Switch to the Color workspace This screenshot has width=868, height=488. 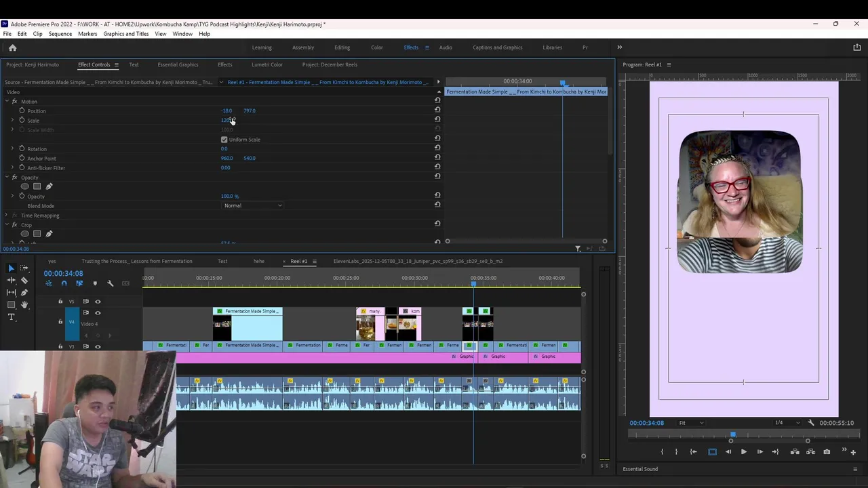pos(377,47)
